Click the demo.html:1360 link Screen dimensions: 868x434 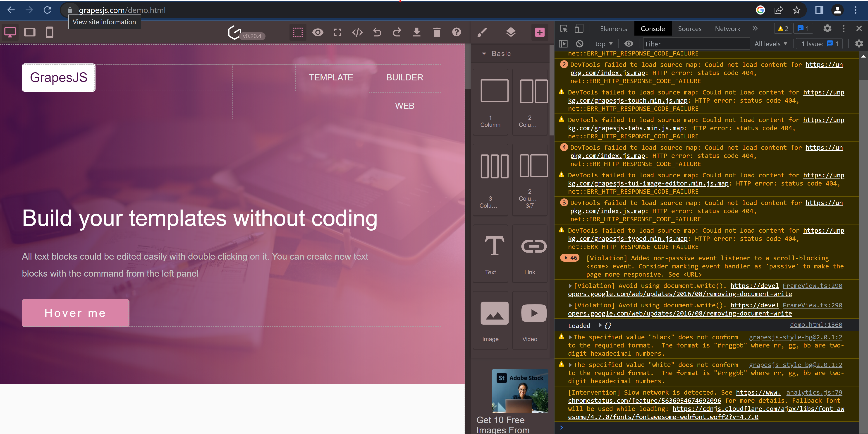coord(816,325)
